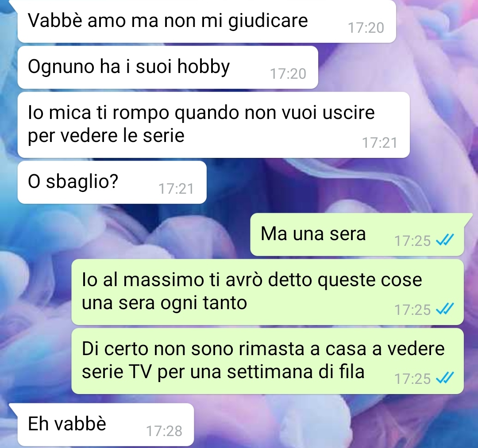Tap the 17:25 timestamp on 'una sera ogni tanto'

(x=412, y=310)
